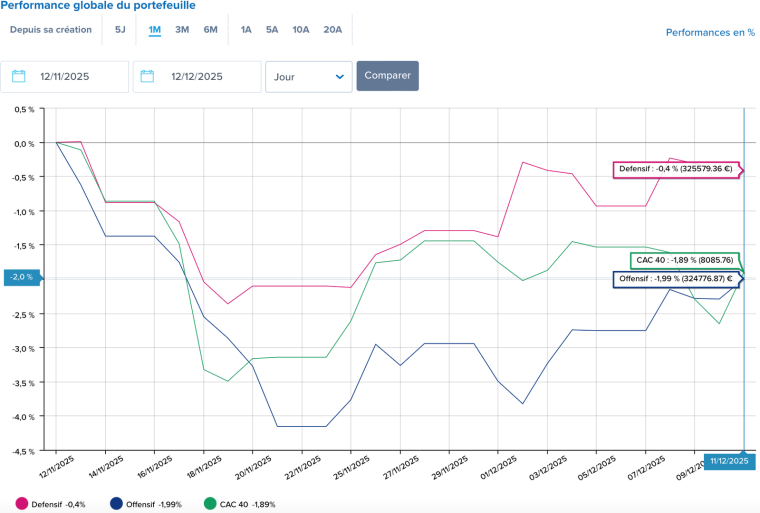Viewport: 760px width, 513px height.
Task: Show the 1A performance period
Action: click(x=246, y=29)
